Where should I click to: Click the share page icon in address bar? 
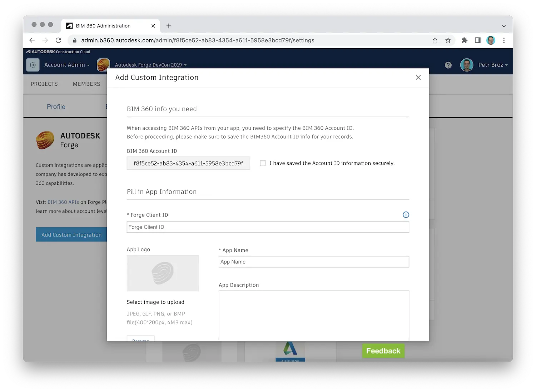pos(435,40)
